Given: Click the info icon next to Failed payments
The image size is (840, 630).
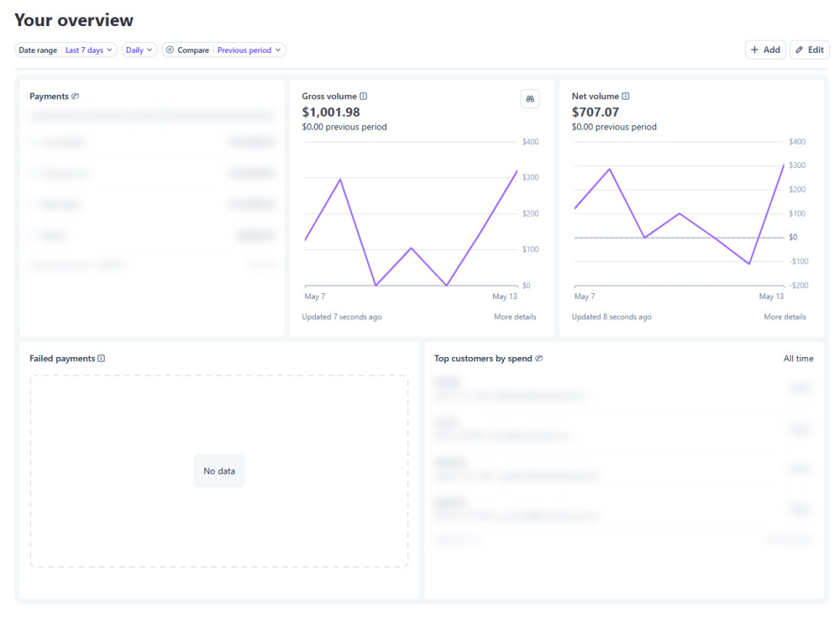Looking at the screenshot, I should point(102,359).
